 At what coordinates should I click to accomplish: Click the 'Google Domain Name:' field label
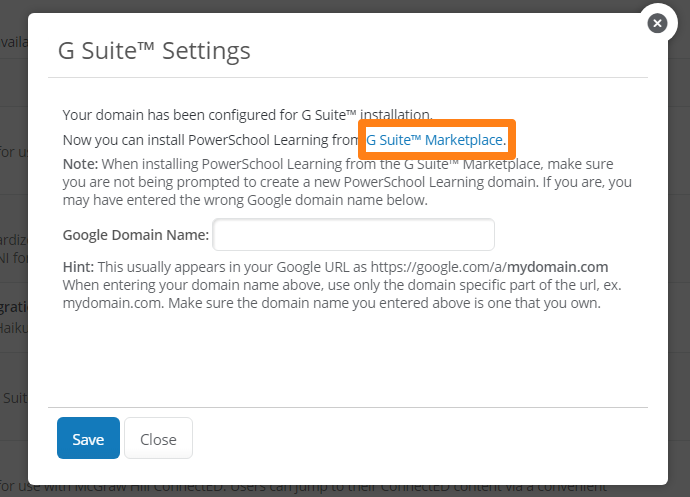[135, 236]
